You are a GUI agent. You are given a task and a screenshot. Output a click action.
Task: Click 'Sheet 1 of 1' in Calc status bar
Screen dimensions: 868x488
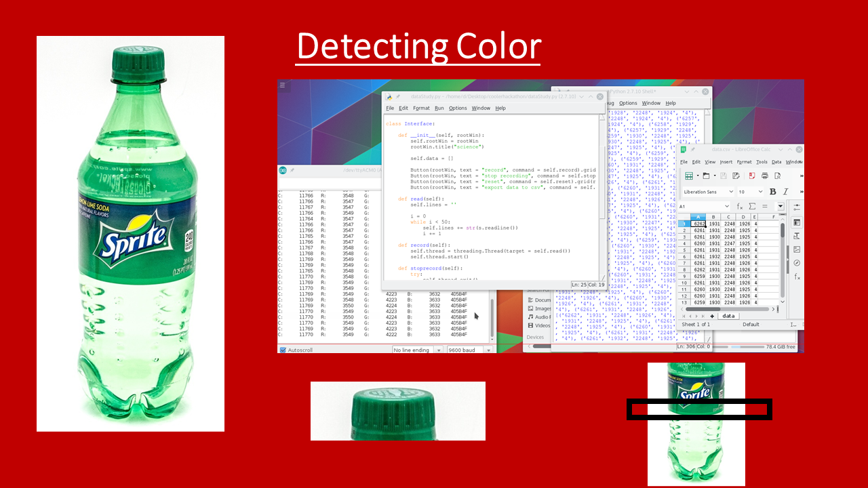coord(696,324)
